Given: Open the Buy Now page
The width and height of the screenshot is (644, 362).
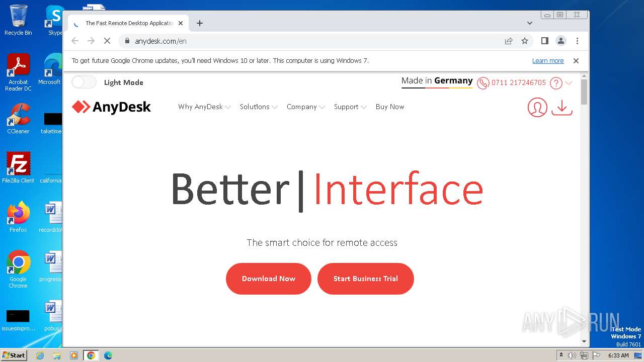Looking at the screenshot, I should (390, 107).
